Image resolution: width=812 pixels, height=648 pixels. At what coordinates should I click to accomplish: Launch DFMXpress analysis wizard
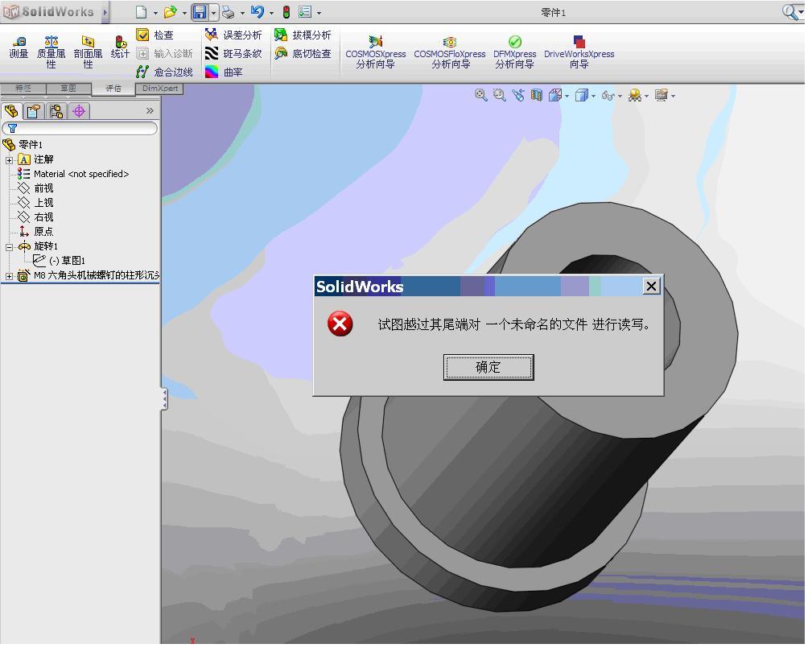pos(515,52)
